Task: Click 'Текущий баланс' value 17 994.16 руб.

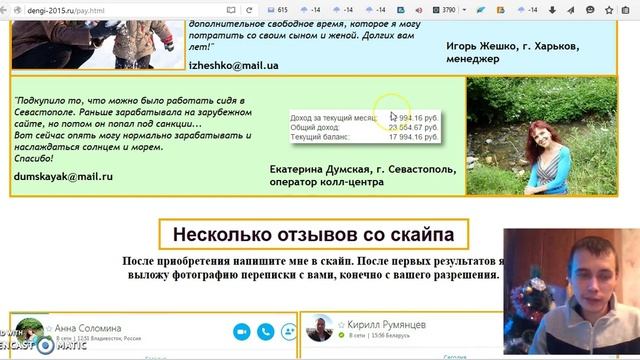Action: (x=413, y=137)
